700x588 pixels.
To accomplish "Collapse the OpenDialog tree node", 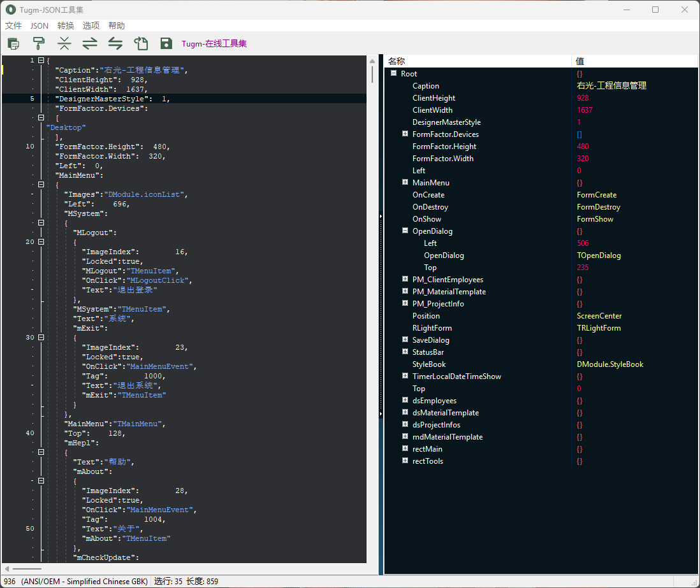I will 405,231.
